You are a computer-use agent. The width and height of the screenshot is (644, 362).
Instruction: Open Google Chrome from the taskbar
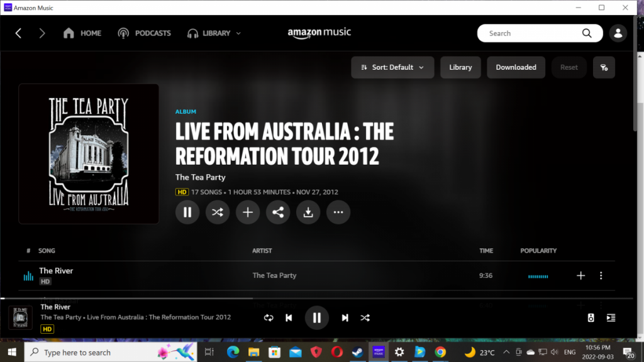(x=440, y=352)
